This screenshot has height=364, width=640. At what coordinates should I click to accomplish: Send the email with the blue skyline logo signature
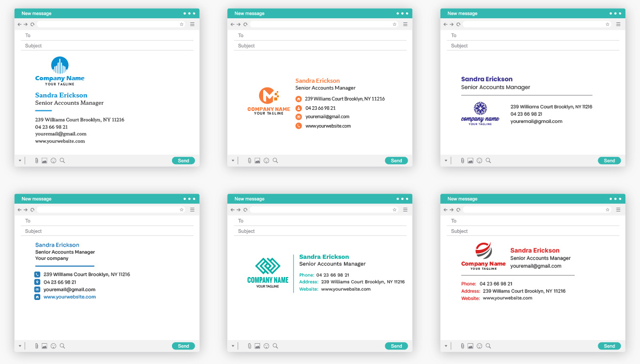(x=183, y=161)
